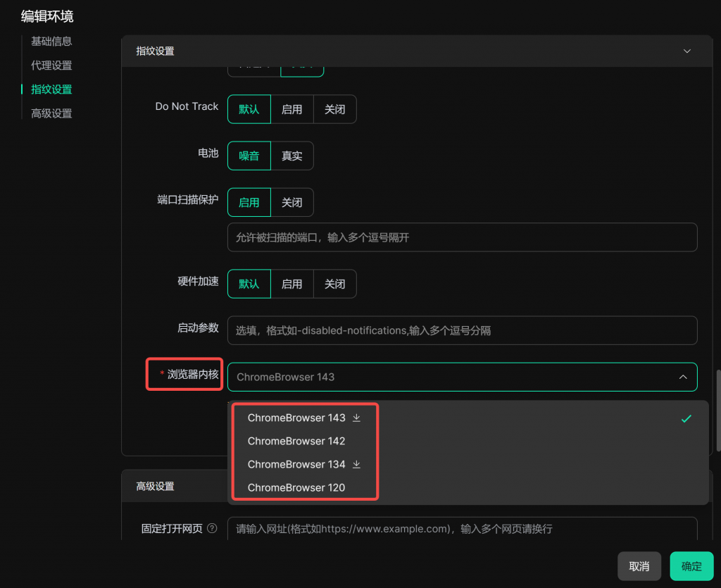The width and height of the screenshot is (721, 588).
Task: Choose 真实 for the 电池 setting
Action: [x=291, y=156]
